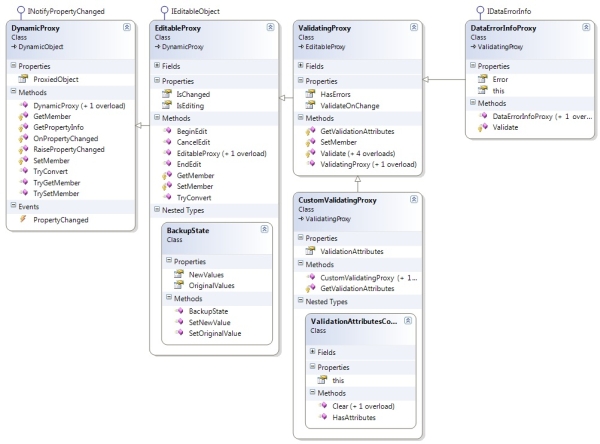Click the GetValidationAttributes icon in ValidatingProxy

click(x=310, y=131)
